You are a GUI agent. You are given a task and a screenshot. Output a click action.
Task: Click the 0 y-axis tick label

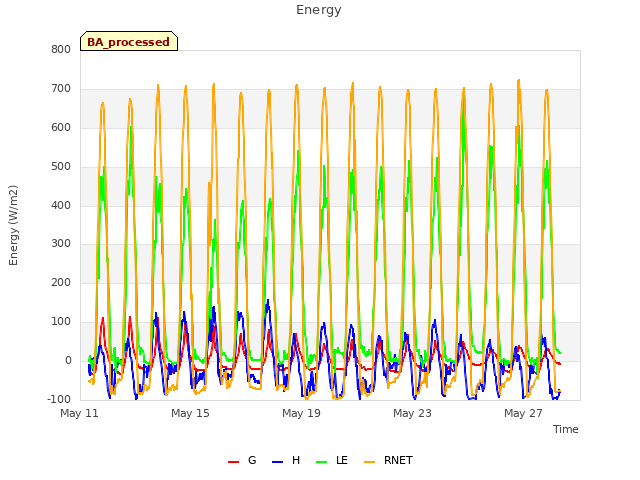pos(68,361)
